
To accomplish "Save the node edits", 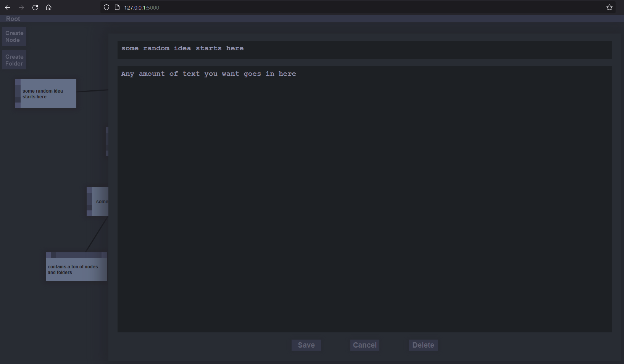I will click(x=306, y=345).
